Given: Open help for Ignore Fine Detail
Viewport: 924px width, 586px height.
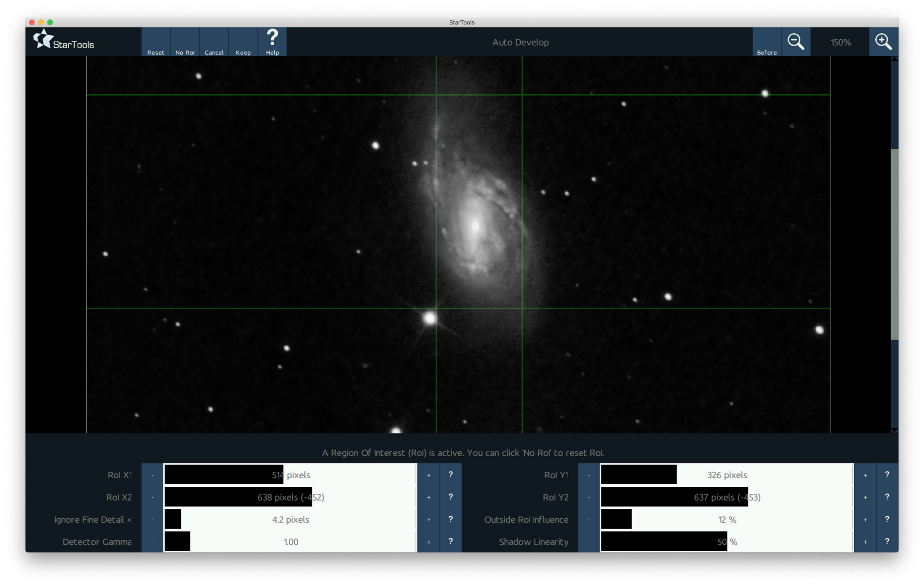Looking at the screenshot, I should coord(451,520).
